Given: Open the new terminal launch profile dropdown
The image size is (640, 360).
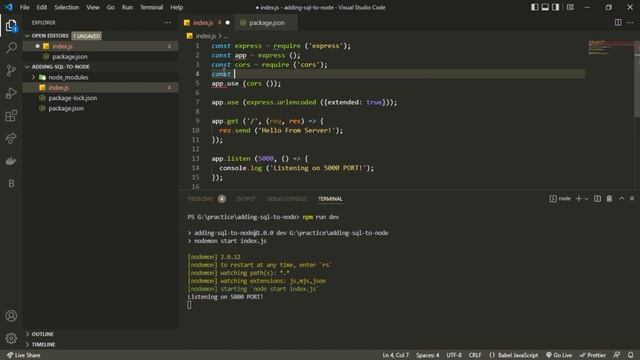Looking at the screenshot, I should [586, 199].
